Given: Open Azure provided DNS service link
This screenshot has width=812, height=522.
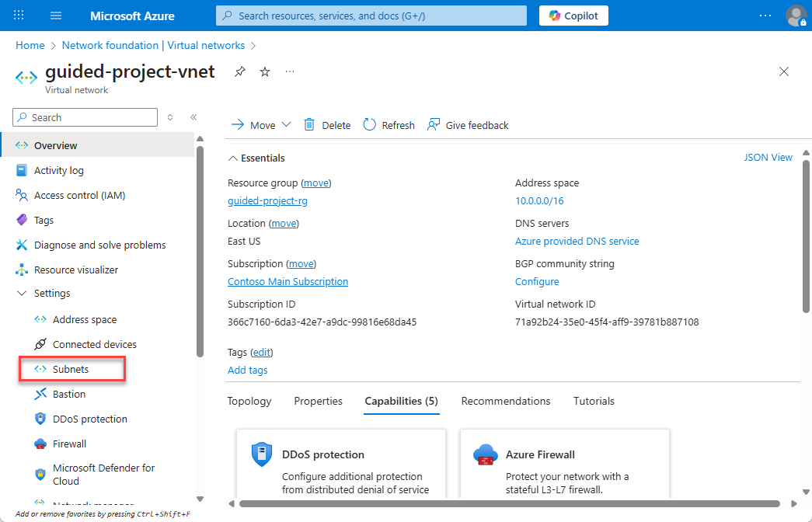Looking at the screenshot, I should tap(577, 242).
